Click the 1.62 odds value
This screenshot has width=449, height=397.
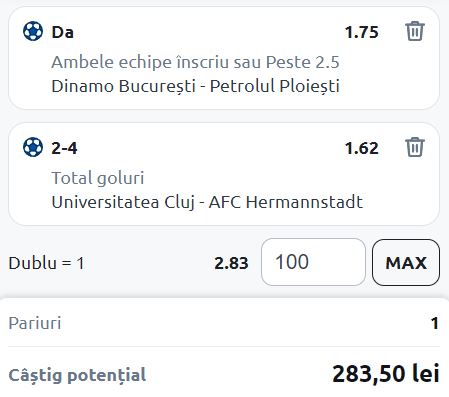coord(361,148)
